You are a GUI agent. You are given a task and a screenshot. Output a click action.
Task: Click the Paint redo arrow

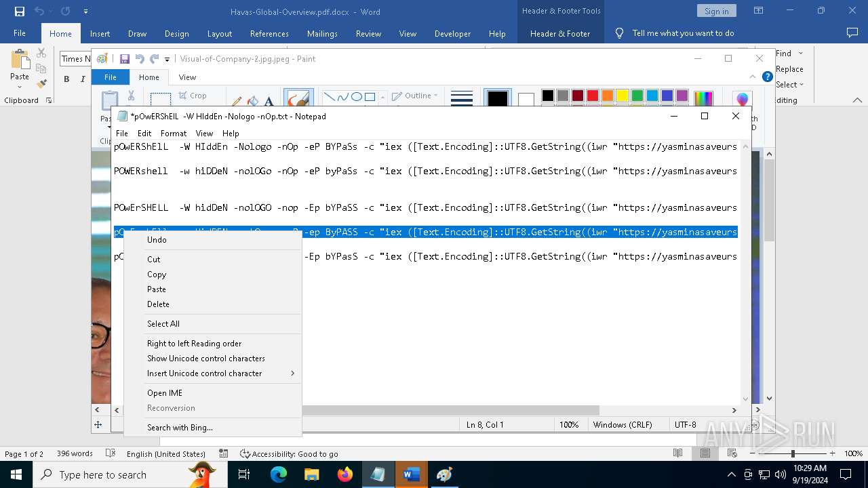click(154, 59)
